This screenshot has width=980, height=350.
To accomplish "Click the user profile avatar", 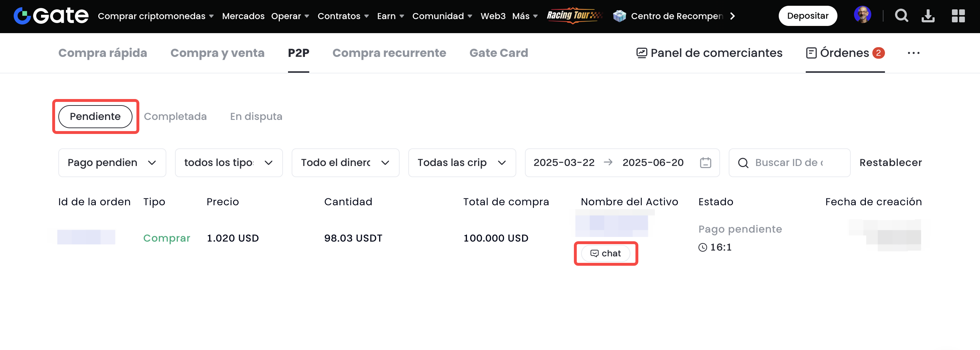I will click(862, 15).
